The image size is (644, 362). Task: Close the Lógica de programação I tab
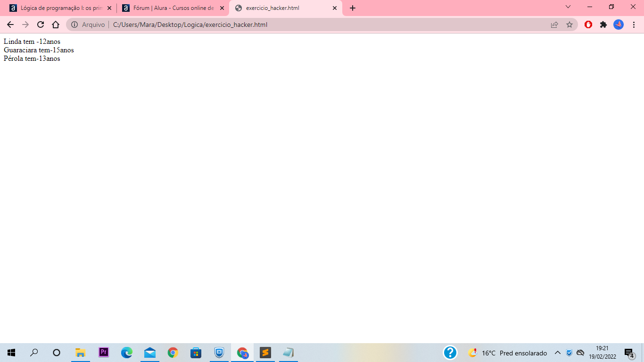coord(109,8)
